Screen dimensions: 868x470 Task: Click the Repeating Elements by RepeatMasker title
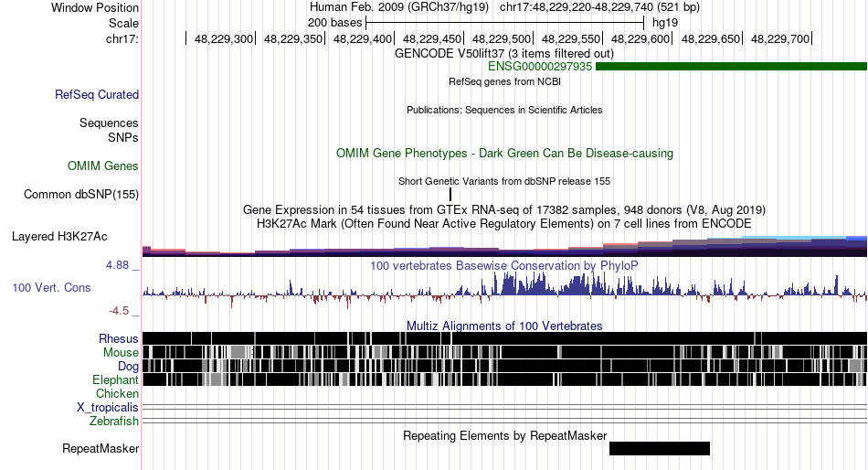pos(505,435)
